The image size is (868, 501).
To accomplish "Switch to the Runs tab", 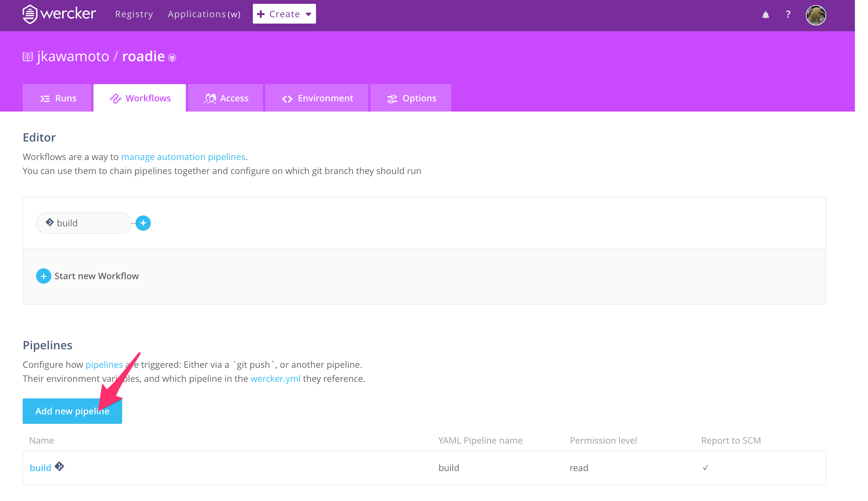I will [x=57, y=98].
